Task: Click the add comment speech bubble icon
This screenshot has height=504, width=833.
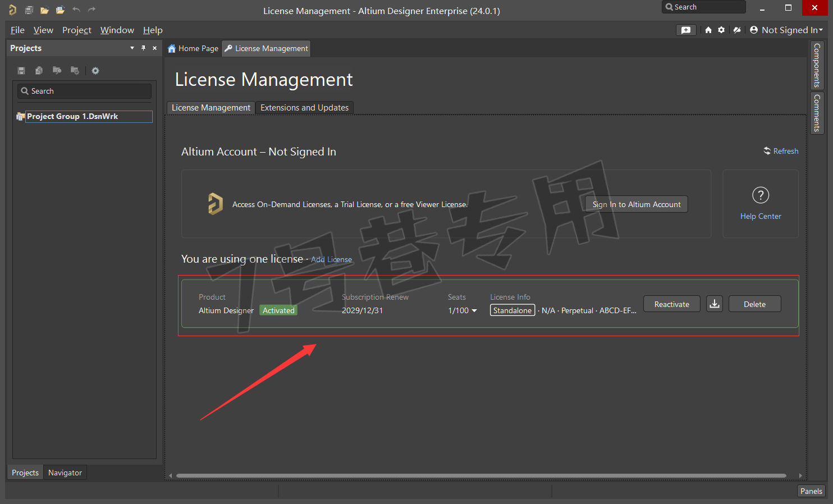Action: pyautogui.click(x=686, y=30)
